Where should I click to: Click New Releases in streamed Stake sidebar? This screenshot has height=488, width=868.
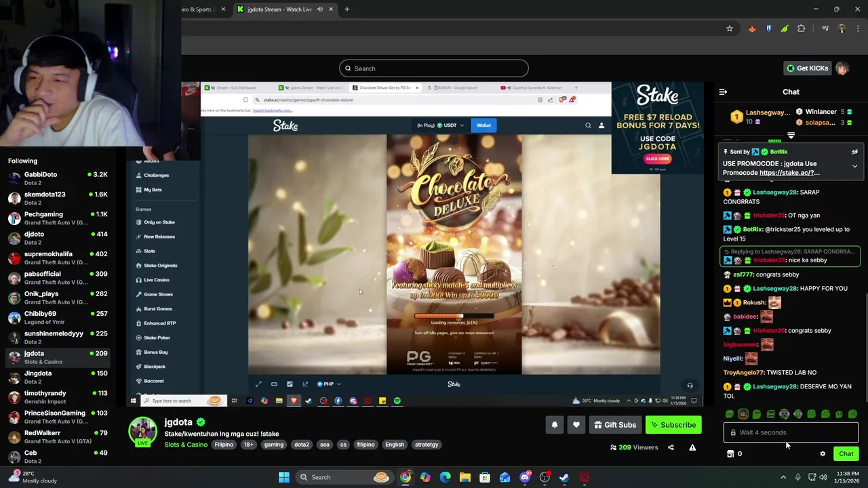tap(159, 237)
